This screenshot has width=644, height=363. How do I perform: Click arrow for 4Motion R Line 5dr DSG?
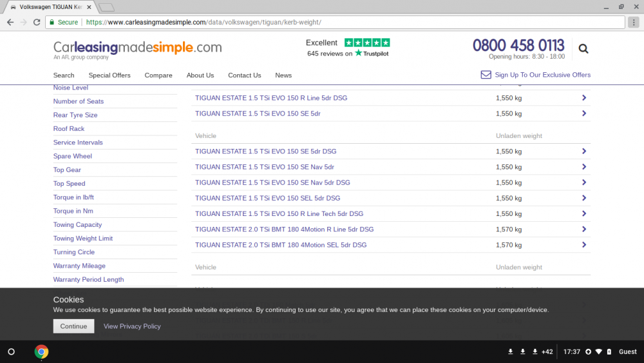tap(583, 230)
